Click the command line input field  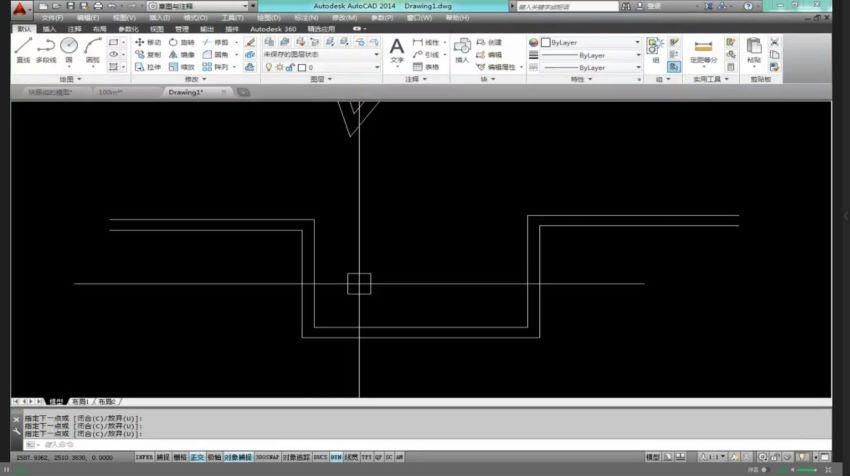tap(426, 445)
